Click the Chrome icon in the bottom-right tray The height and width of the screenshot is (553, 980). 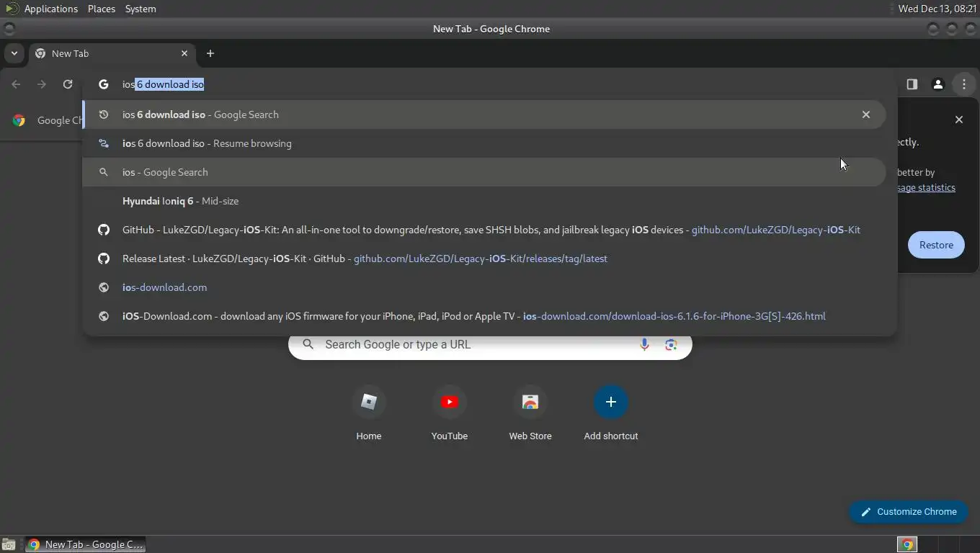point(908,544)
